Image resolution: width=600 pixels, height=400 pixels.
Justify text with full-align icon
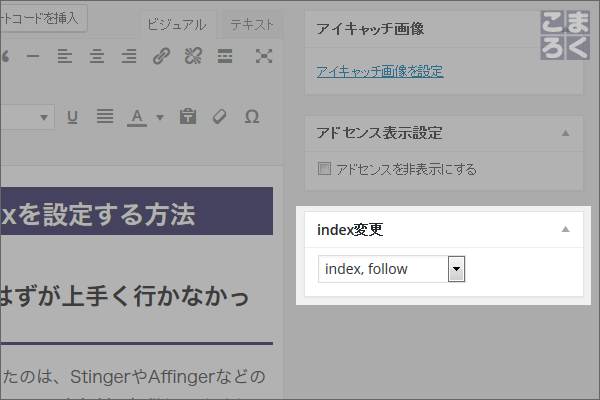(105, 116)
